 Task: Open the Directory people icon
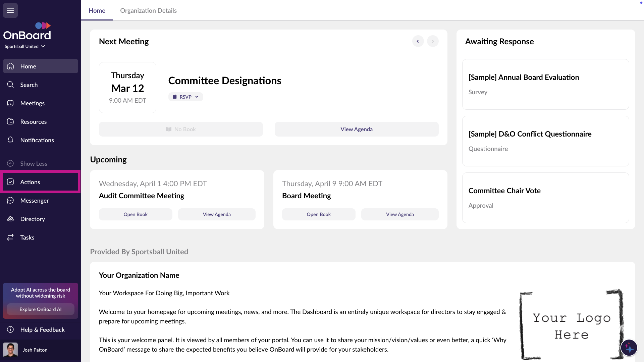point(10,219)
